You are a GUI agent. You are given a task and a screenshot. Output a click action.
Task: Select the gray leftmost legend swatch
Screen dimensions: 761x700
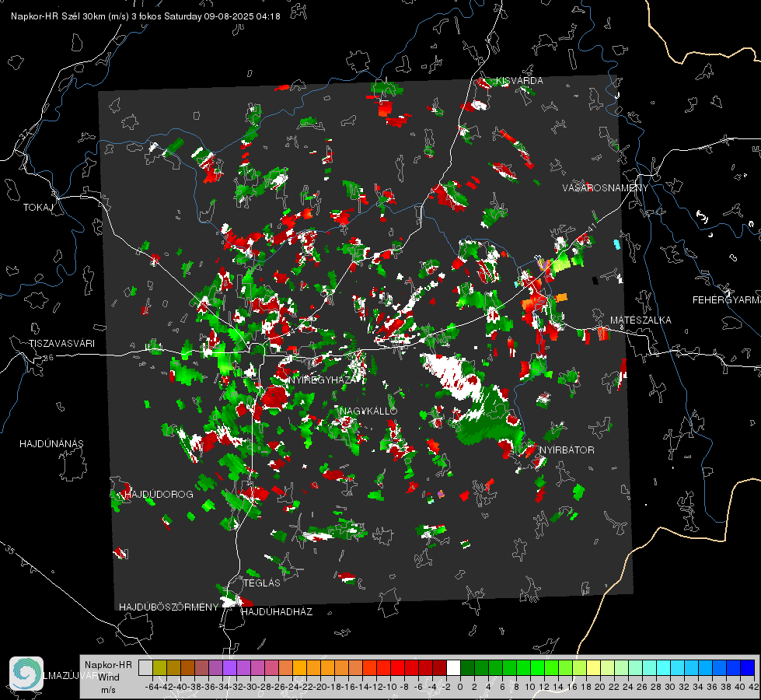(x=145, y=667)
